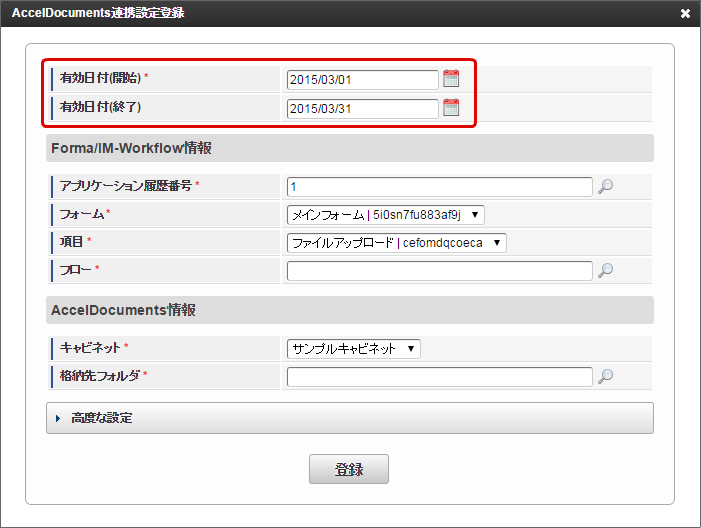Screen dimensions: 701x528
Task: Open calendar picker for end date 有効日付(終了)
Action: coord(451,108)
